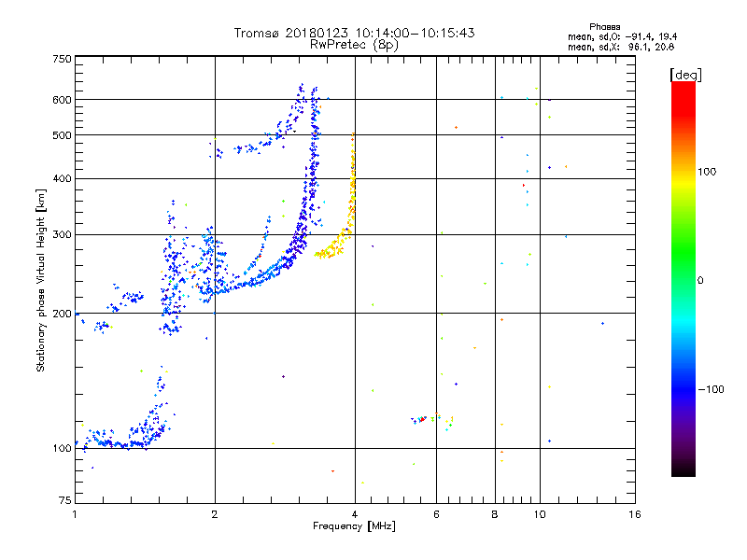This screenshot has width=747, height=560.
Task: Click the x-axis tick label '4'
Action: click(x=355, y=514)
